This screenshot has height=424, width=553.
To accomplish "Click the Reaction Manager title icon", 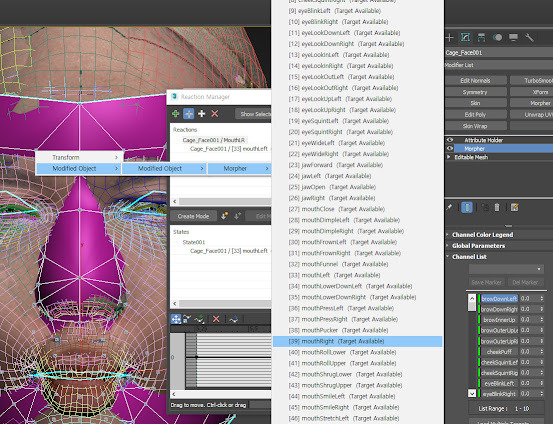I will click(x=174, y=96).
